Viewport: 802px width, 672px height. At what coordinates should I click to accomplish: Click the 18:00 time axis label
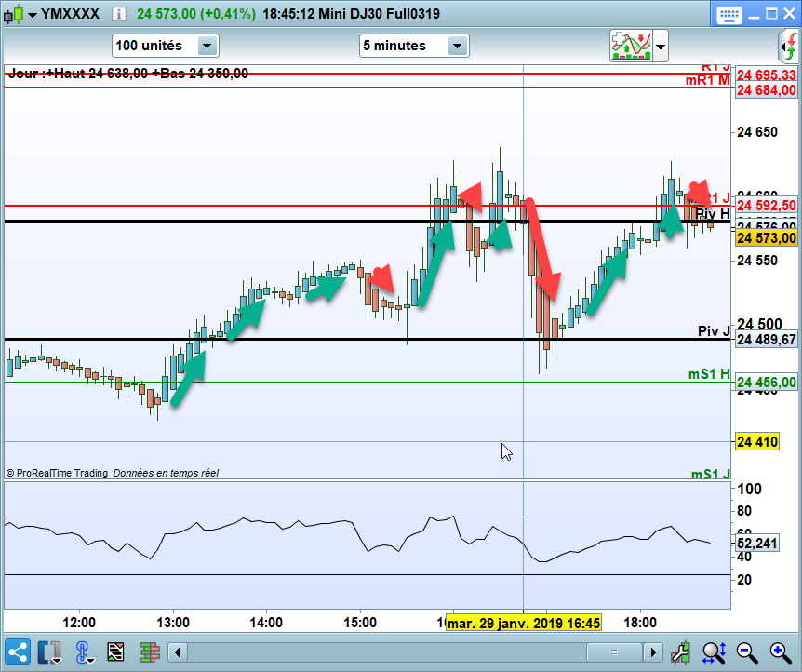coord(640,623)
